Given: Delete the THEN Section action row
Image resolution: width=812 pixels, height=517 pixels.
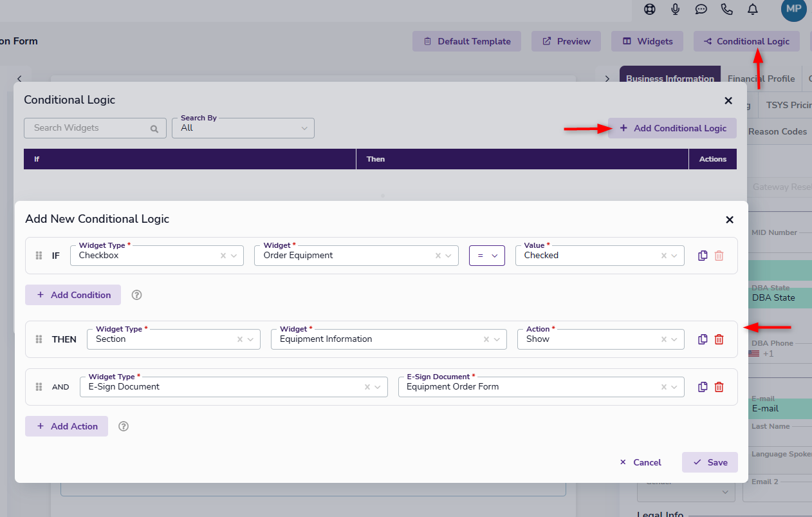Looking at the screenshot, I should [719, 339].
